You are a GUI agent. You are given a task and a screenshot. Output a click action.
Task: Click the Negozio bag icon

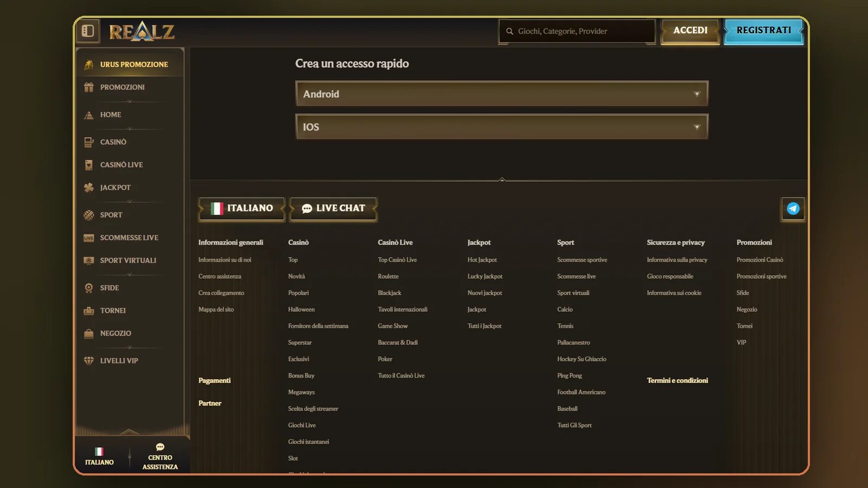click(89, 333)
